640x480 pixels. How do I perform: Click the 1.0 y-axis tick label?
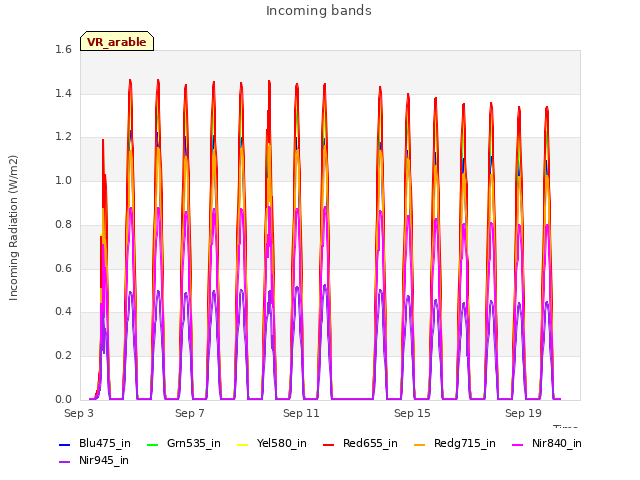pyautogui.click(x=63, y=181)
